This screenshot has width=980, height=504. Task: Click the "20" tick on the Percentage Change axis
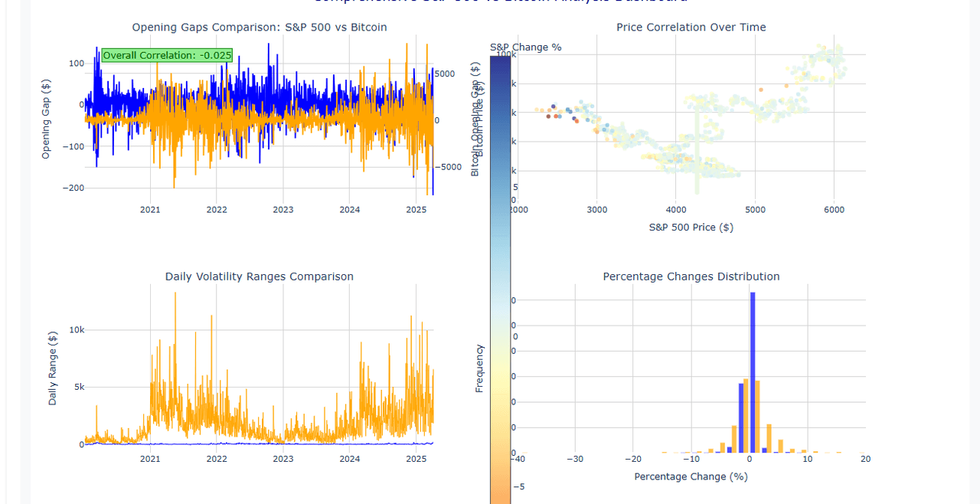pos(865,459)
